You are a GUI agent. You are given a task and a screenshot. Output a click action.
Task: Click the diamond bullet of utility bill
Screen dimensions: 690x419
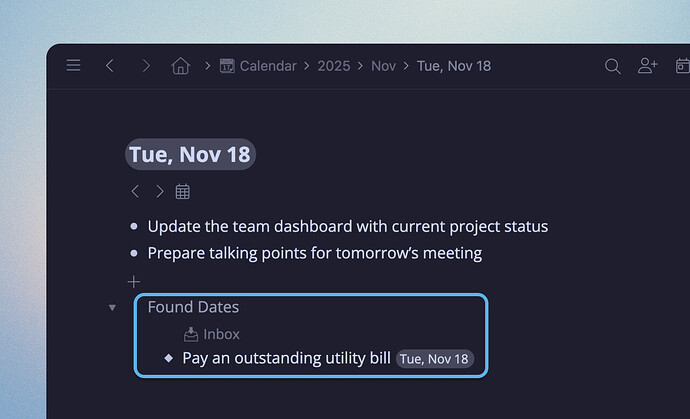[x=168, y=358]
